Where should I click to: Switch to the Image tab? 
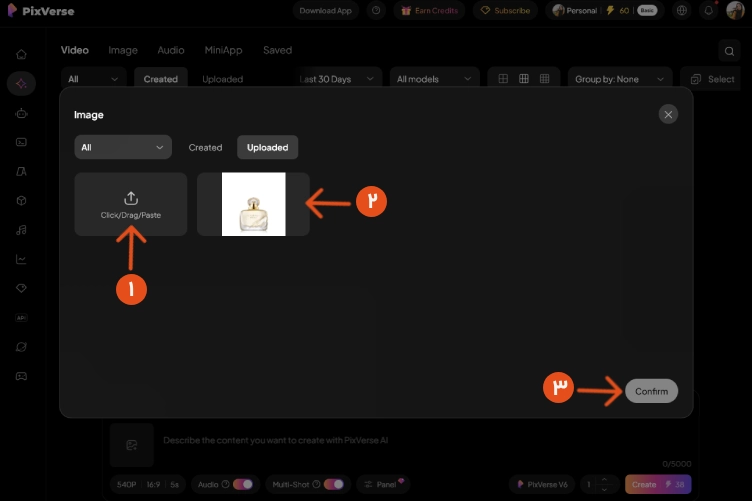point(123,50)
